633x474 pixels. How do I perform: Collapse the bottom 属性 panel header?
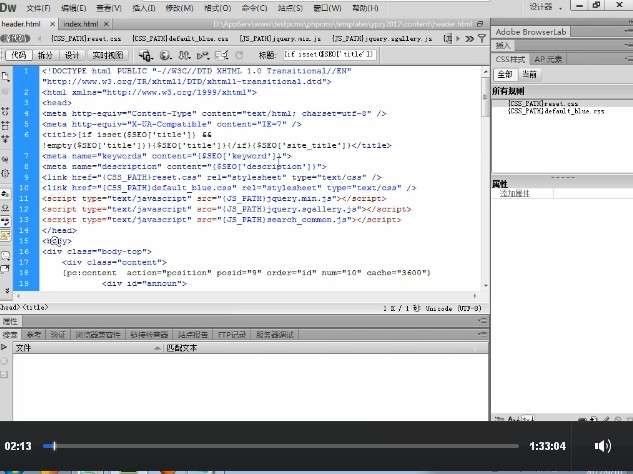[x=10, y=321]
